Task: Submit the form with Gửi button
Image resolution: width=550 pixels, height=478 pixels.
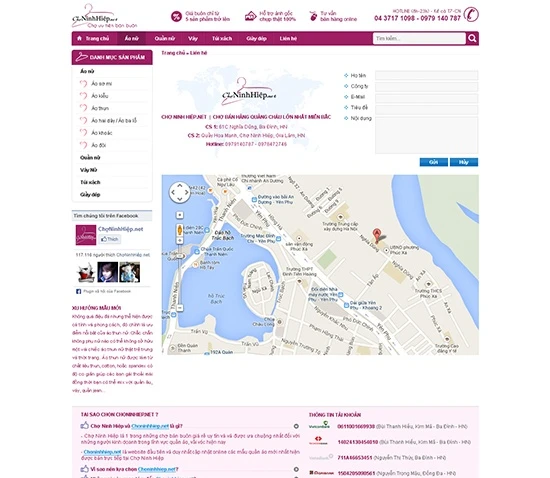Action: [434, 162]
